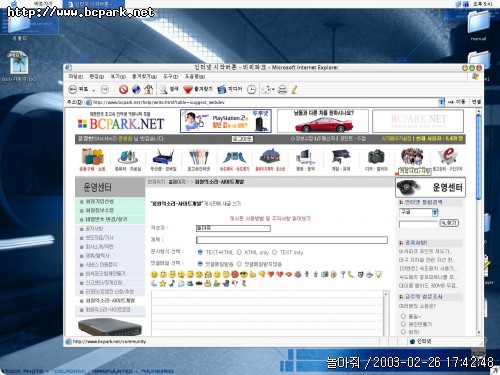Open the game console category icon

pyautogui.click(x=341, y=157)
